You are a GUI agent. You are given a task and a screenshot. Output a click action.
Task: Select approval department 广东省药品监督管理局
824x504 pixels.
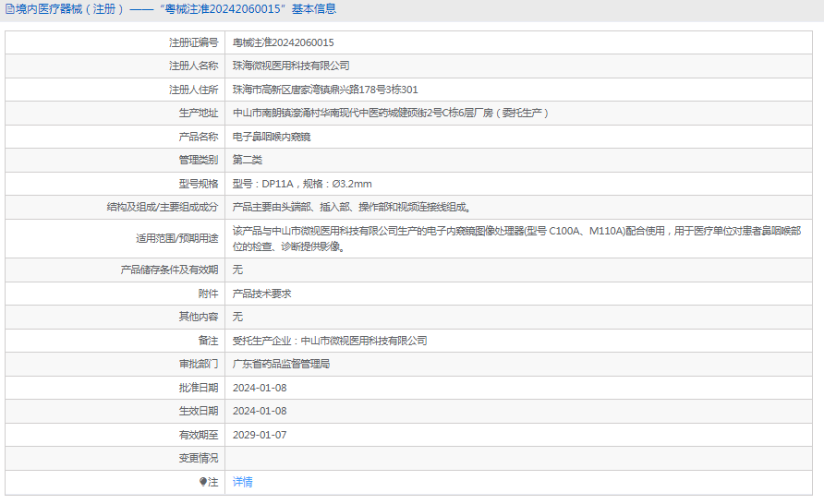pyautogui.click(x=281, y=365)
